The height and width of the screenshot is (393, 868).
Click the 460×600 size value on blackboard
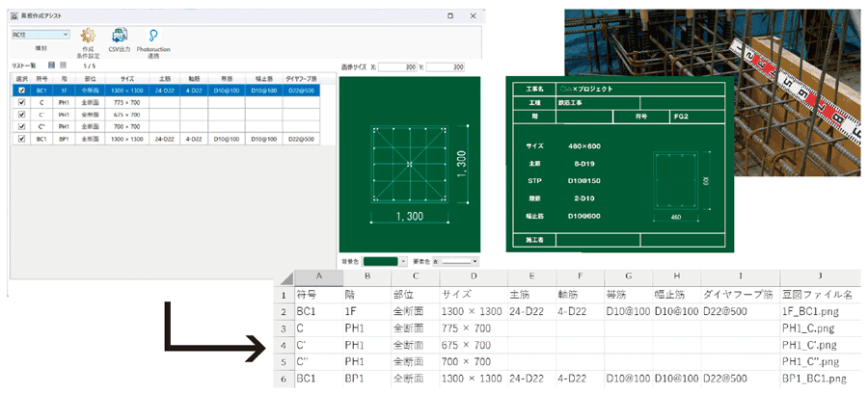pos(584,145)
